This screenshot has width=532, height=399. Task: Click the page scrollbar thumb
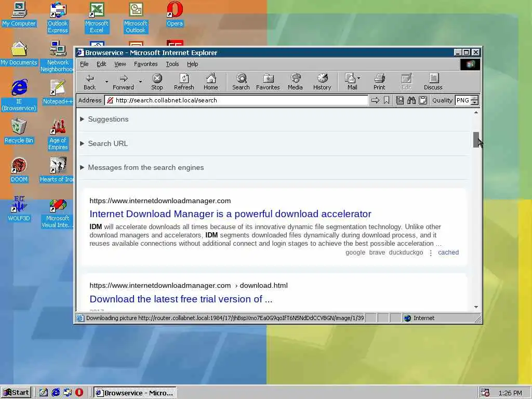pyautogui.click(x=476, y=140)
